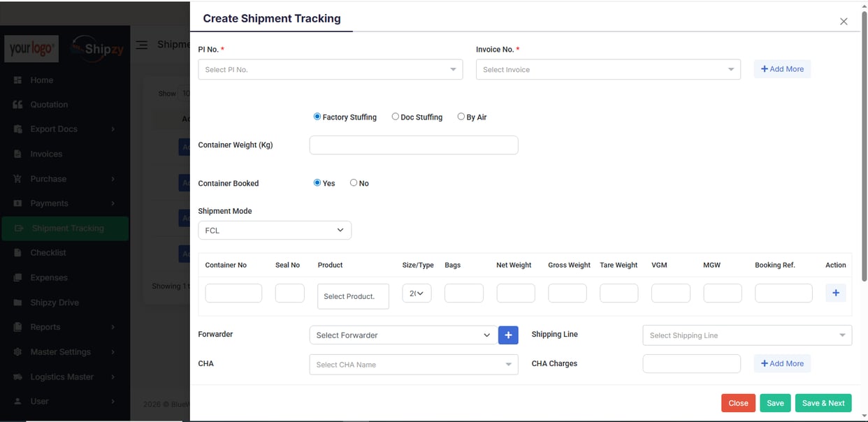Open Invoices from the sidebar
The height and width of the screenshot is (422, 868).
click(46, 154)
